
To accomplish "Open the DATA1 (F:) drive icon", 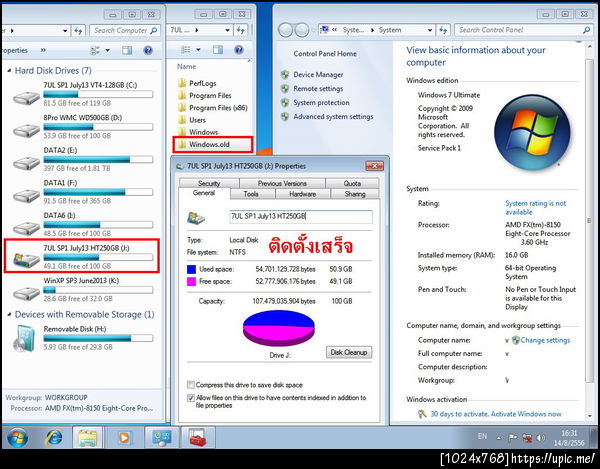I will (26, 196).
